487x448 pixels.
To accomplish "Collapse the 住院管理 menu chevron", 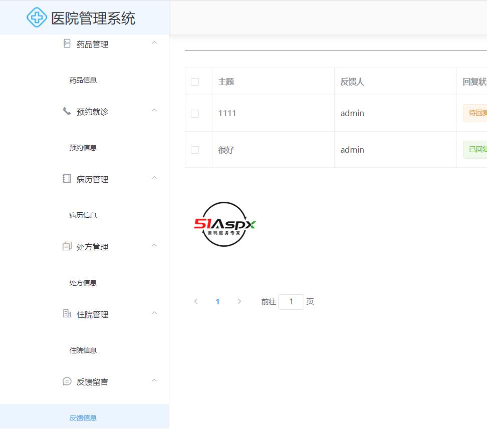I will tap(154, 313).
